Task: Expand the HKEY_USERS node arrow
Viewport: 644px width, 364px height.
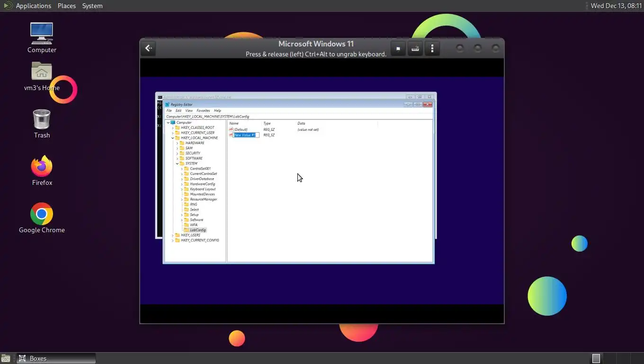Action: click(x=173, y=235)
